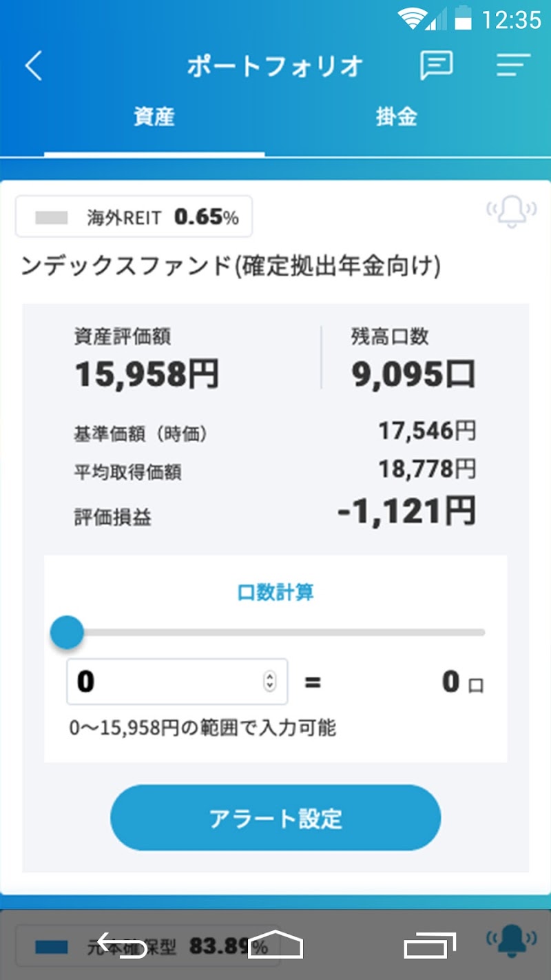Open the chat message icon

(x=437, y=66)
